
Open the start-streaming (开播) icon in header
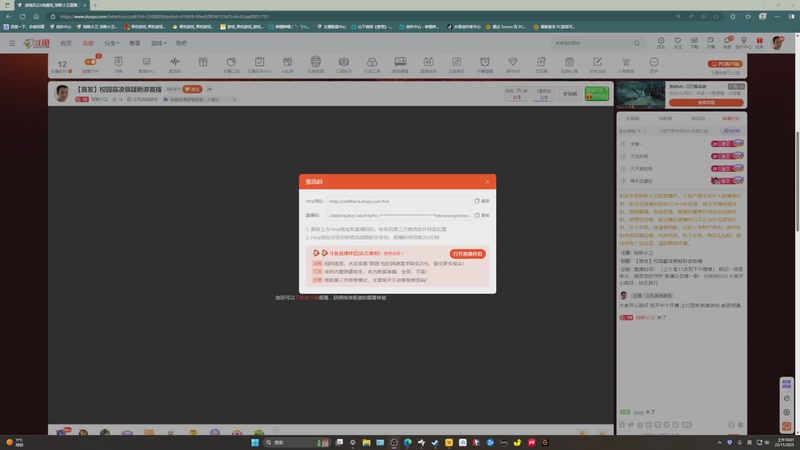(710, 42)
